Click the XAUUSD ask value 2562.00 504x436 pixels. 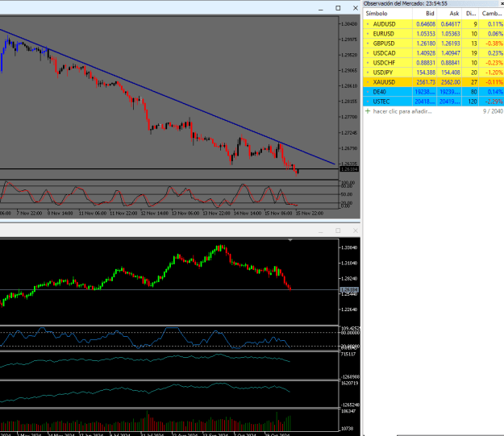click(450, 82)
